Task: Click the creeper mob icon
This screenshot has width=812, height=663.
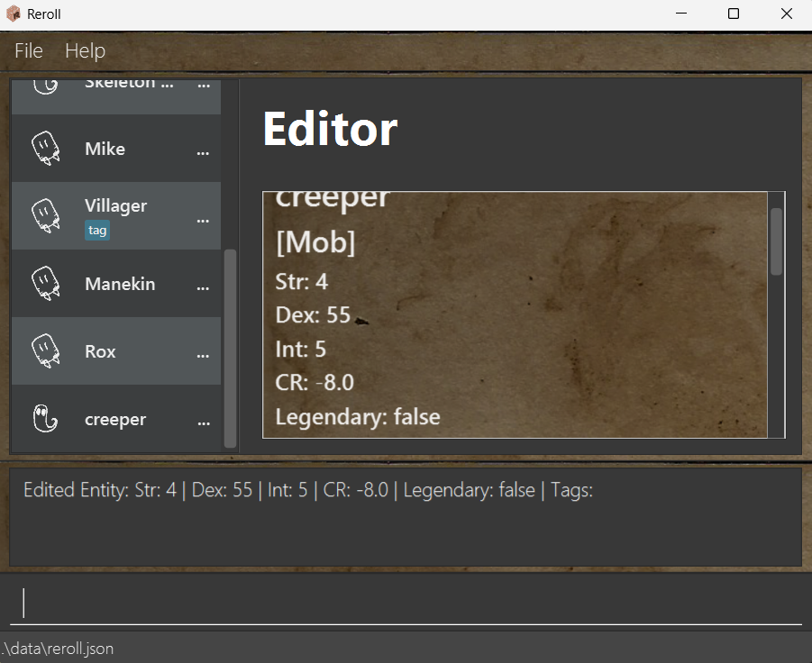Action: click(46, 419)
